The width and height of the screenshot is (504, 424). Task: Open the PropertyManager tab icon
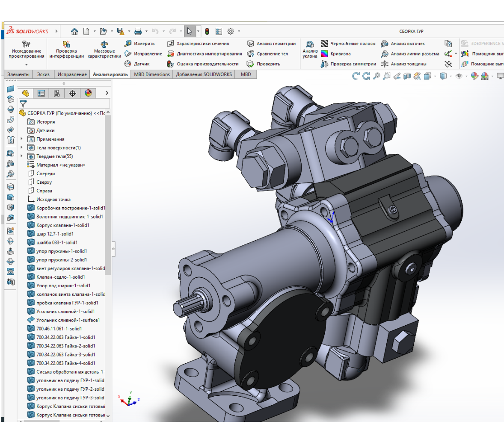coord(41,93)
